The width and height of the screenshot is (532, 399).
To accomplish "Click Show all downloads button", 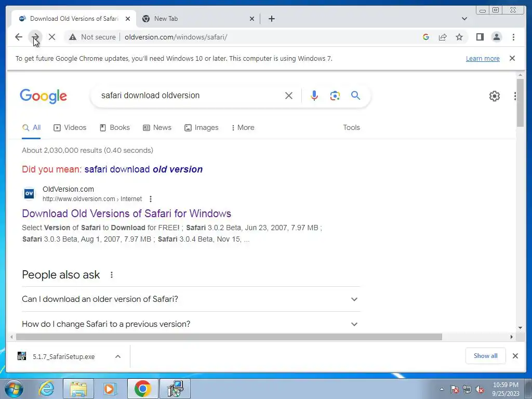I will [486, 355].
